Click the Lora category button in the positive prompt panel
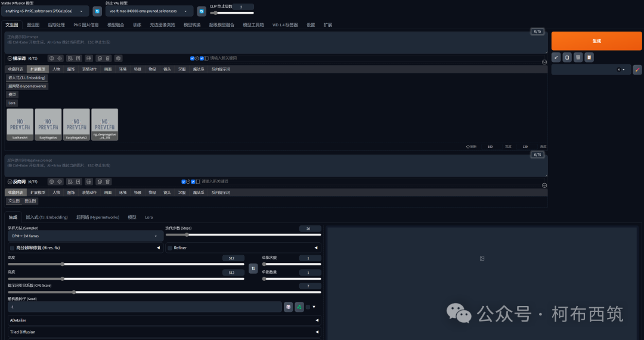 [x=12, y=103]
